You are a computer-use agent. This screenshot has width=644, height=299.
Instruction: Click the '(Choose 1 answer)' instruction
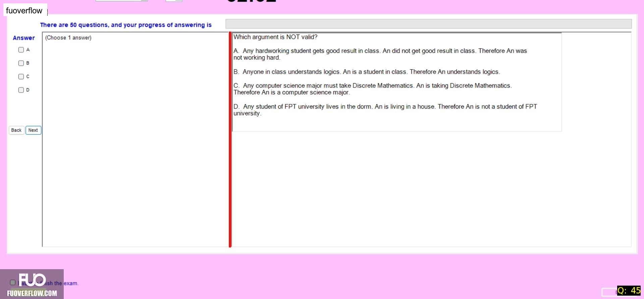click(x=68, y=38)
